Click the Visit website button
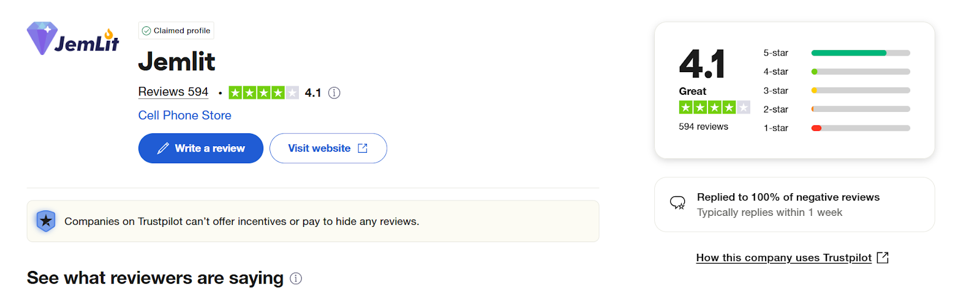Image resolution: width=980 pixels, height=288 pixels. [328, 149]
